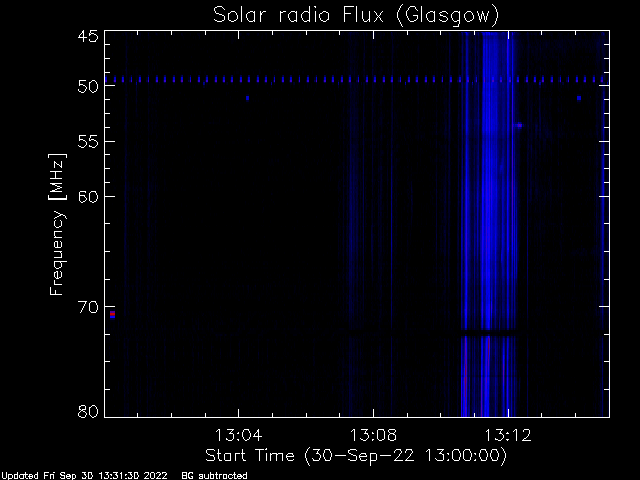Select the 13:08 time tick label
This screenshot has height=480, width=640.
373,435
